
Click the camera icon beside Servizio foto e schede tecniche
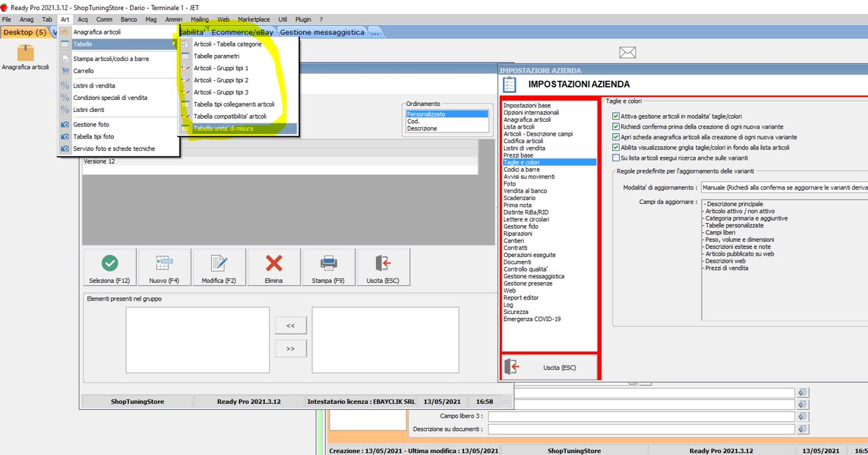(65, 148)
